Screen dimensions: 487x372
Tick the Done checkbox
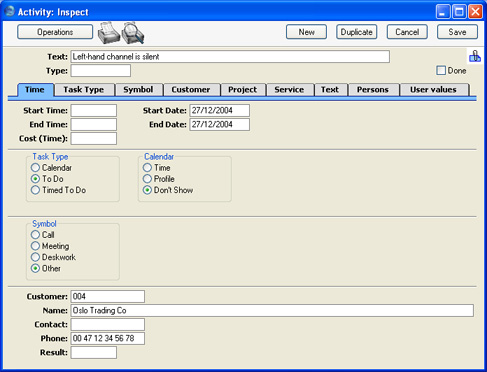click(441, 70)
